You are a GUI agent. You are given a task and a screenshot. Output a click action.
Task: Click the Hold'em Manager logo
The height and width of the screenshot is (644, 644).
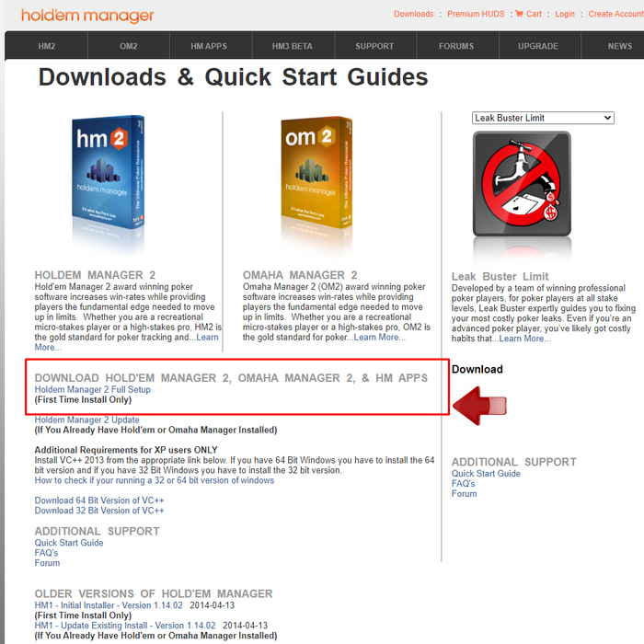[87, 16]
